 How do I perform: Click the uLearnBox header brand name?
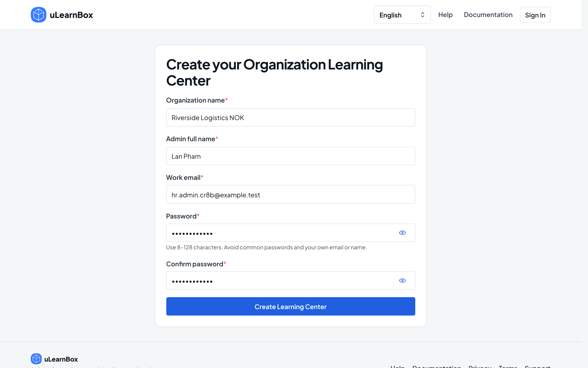(71, 15)
